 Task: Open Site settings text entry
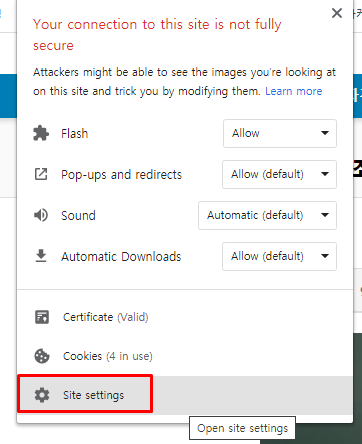(93, 395)
